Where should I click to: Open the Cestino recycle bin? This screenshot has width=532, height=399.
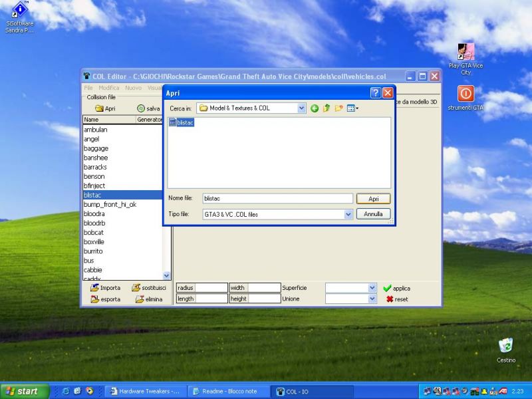pos(506,350)
